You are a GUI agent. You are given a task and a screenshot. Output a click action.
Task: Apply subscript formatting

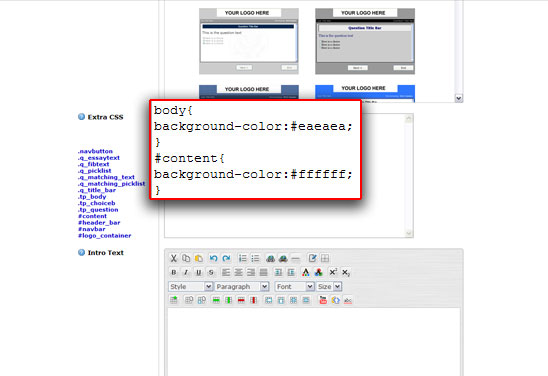(x=346, y=273)
